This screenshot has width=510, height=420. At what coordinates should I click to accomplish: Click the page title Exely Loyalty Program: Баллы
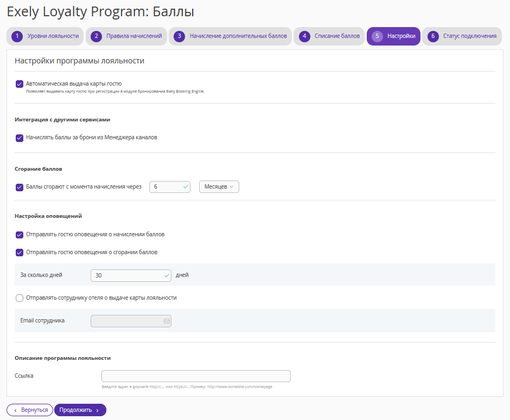(x=100, y=12)
